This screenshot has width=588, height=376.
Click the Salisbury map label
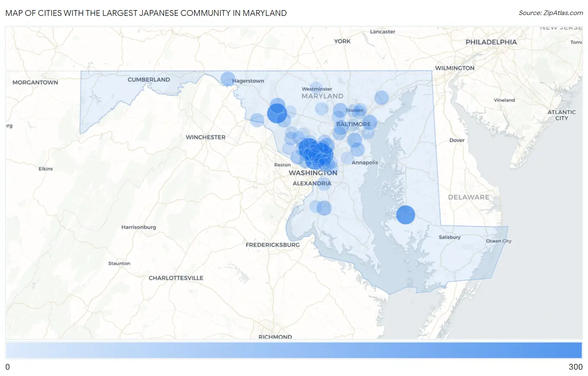450,237
